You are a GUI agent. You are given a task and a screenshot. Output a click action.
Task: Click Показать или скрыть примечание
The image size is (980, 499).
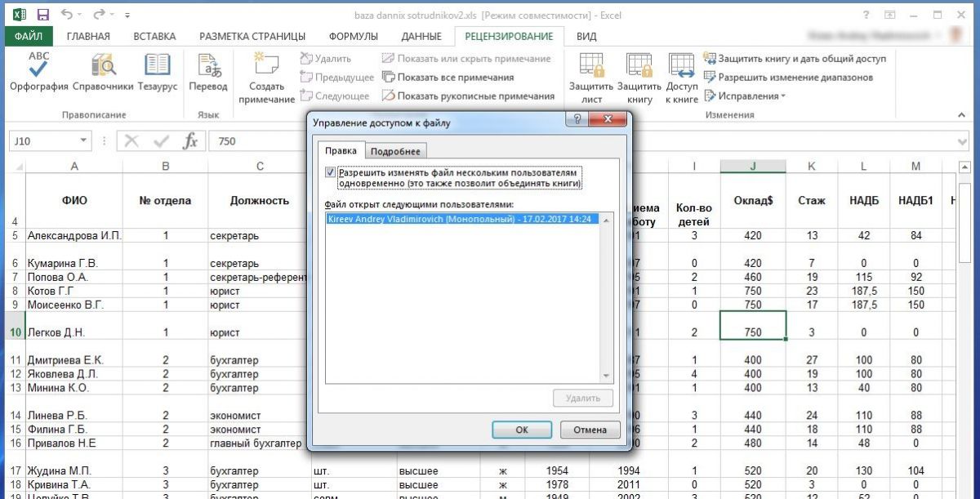tap(466, 59)
